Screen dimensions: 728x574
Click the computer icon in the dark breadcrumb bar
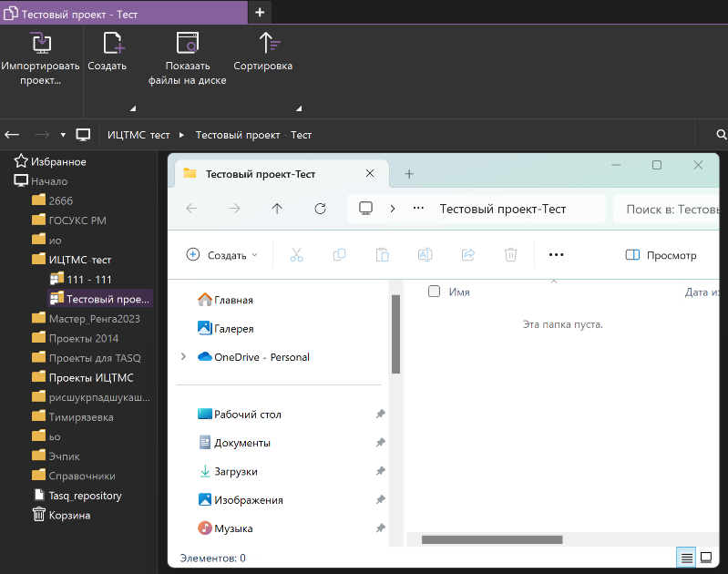click(83, 135)
